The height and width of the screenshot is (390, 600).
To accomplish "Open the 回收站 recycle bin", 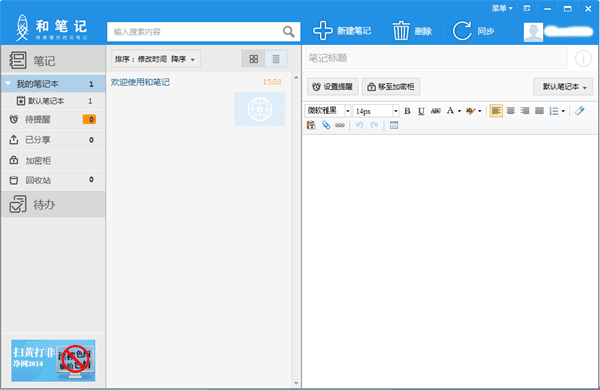I will (x=53, y=180).
